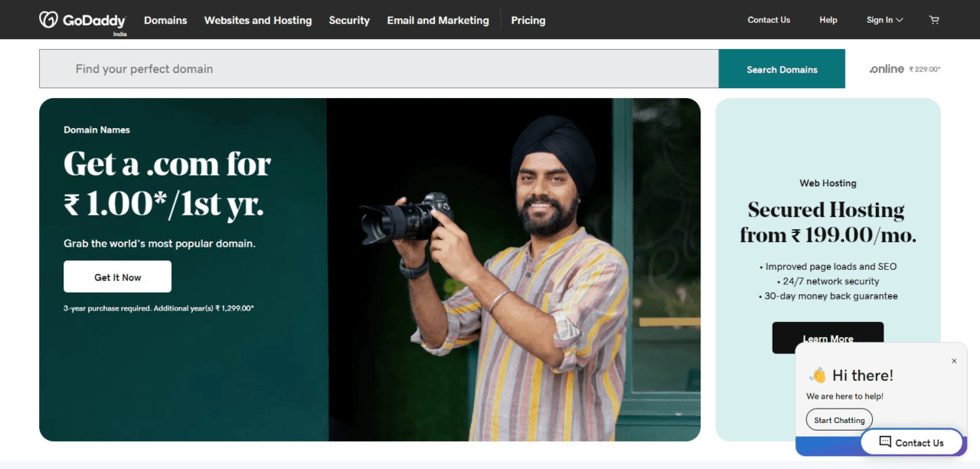Click the .online ₹229.00 domain offer
Screen dimensions: 980x469
(905, 69)
